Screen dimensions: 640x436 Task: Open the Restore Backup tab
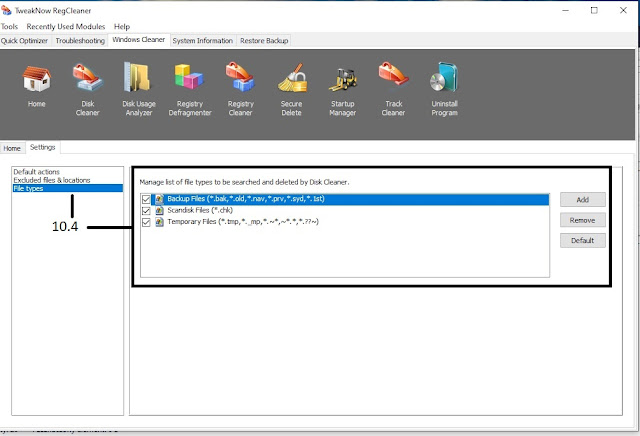[x=264, y=41]
